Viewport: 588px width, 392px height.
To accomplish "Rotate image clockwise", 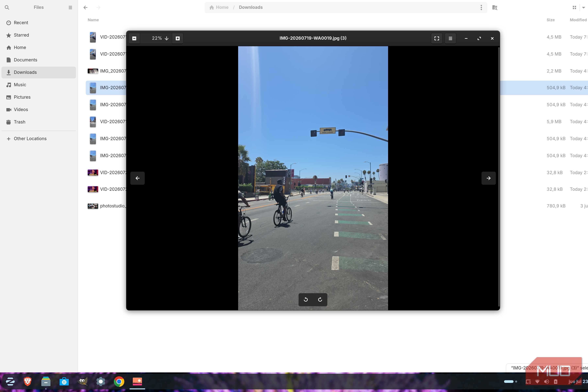I will tap(320, 300).
